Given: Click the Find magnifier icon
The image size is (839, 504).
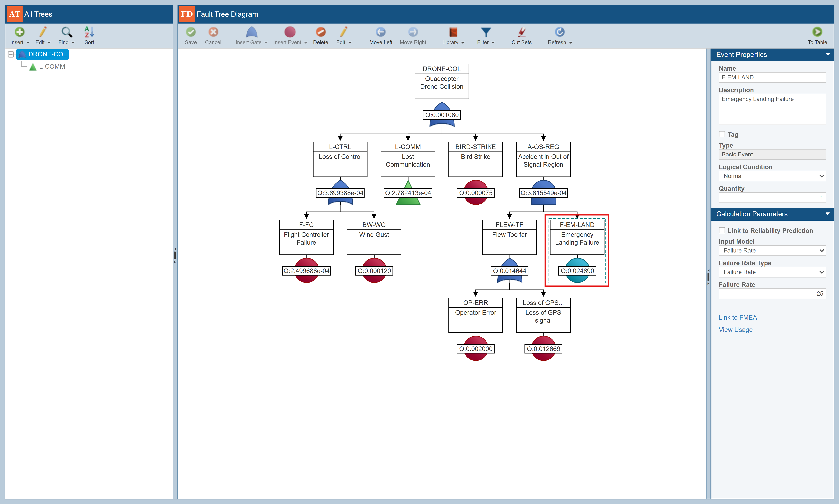Looking at the screenshot, I should 66,32.
